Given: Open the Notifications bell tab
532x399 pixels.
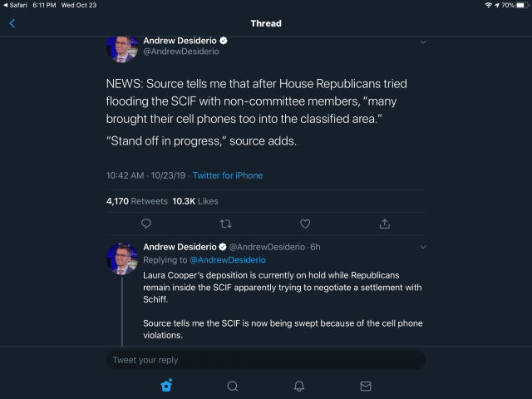Looking at the screenshot, I should coord(299,386).
